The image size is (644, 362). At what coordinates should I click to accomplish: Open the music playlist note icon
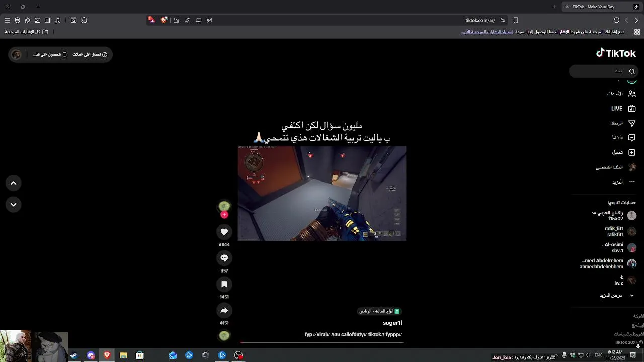58,20
